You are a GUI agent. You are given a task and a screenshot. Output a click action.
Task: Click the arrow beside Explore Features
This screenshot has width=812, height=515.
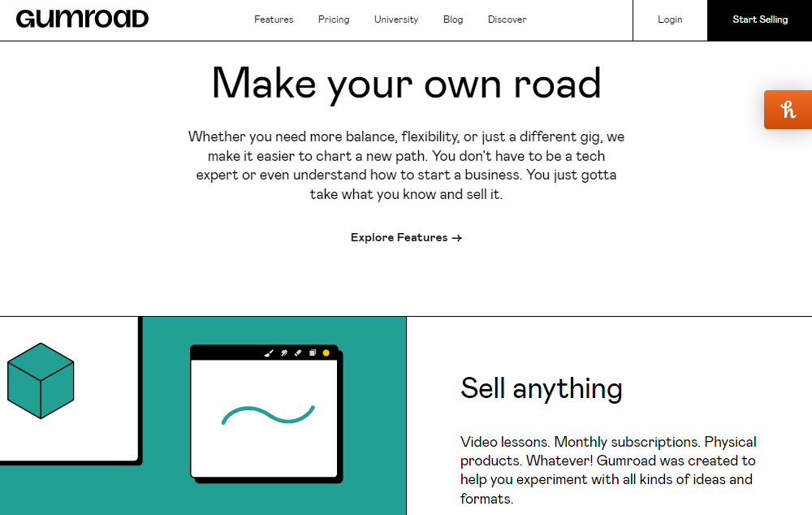point(456,238)
